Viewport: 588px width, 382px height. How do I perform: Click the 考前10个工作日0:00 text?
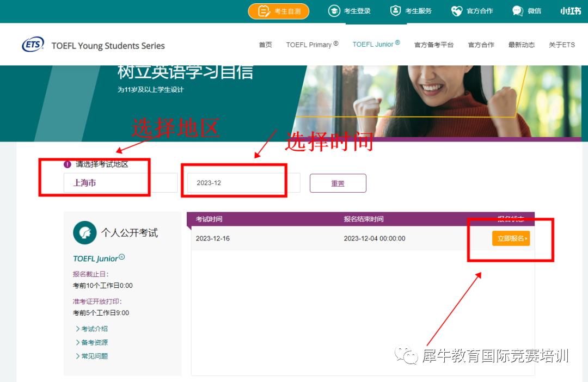pyautogui.click(x=103, y=286)
